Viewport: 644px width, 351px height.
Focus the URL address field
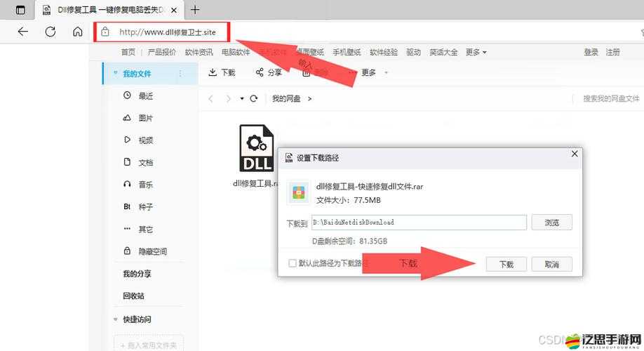(x=168, y=32)
